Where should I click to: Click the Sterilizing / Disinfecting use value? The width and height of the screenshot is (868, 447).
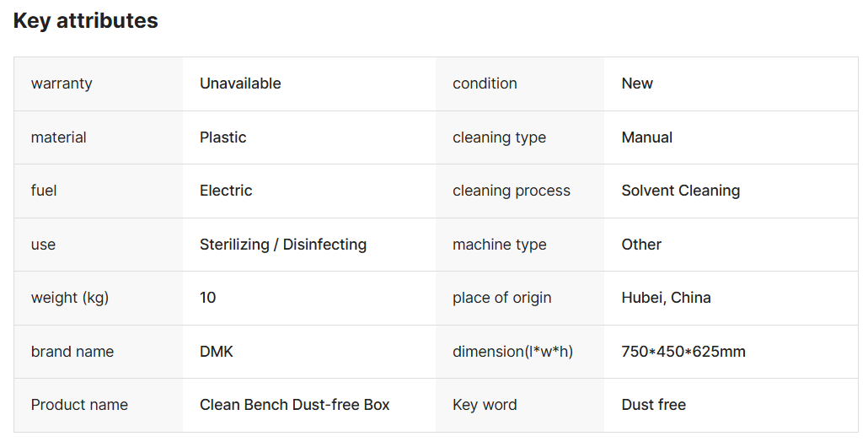tap(283, 245)
